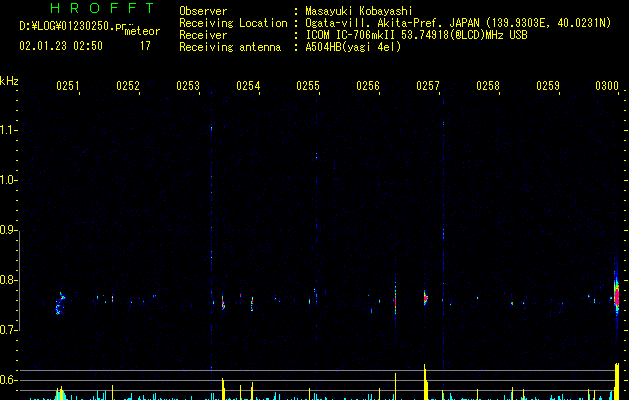Click the 0253 time marker
This screenshot has height=400, width=629.
coord(188,86)
